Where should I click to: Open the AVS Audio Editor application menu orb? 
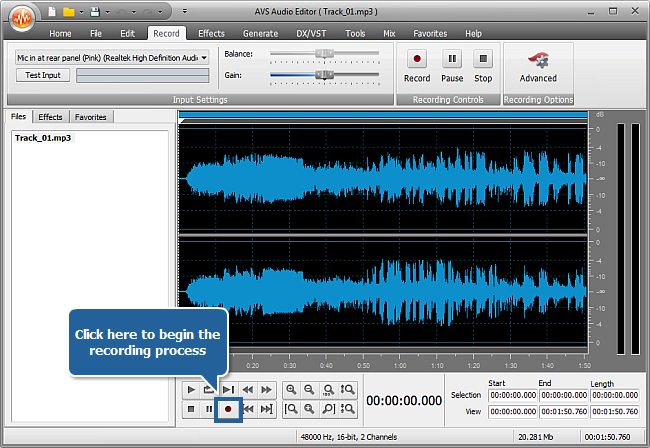coord(22,18)
